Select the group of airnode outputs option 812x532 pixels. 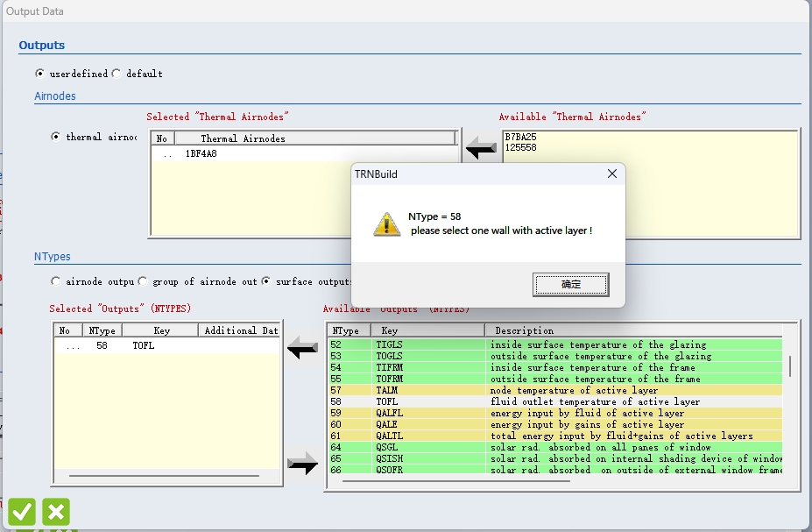click(x=143, y=281)
